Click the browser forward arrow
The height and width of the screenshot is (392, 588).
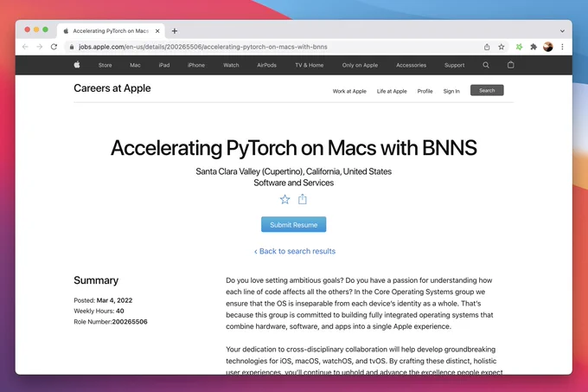[40, 47]
